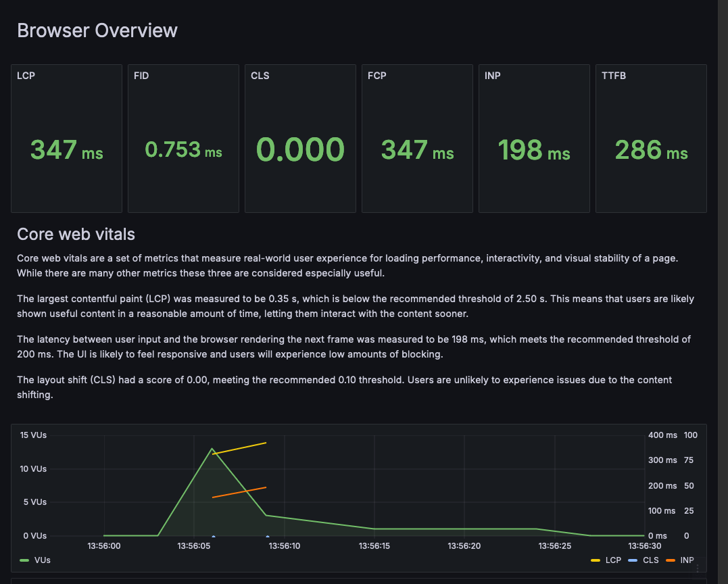The width and height of the screenshot is (728, 584).
Task: Select the FID stat panel
Action: [x=183, y=138]
